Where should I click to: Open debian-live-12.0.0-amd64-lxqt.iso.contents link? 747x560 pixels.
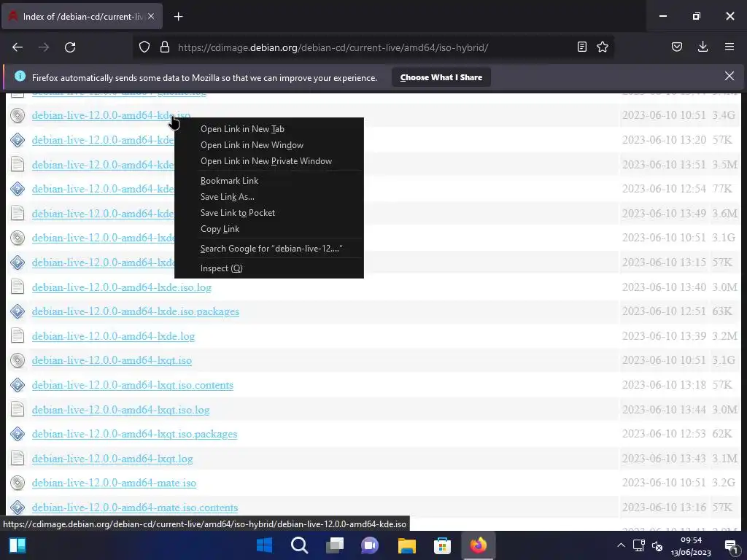click(133, 385)
